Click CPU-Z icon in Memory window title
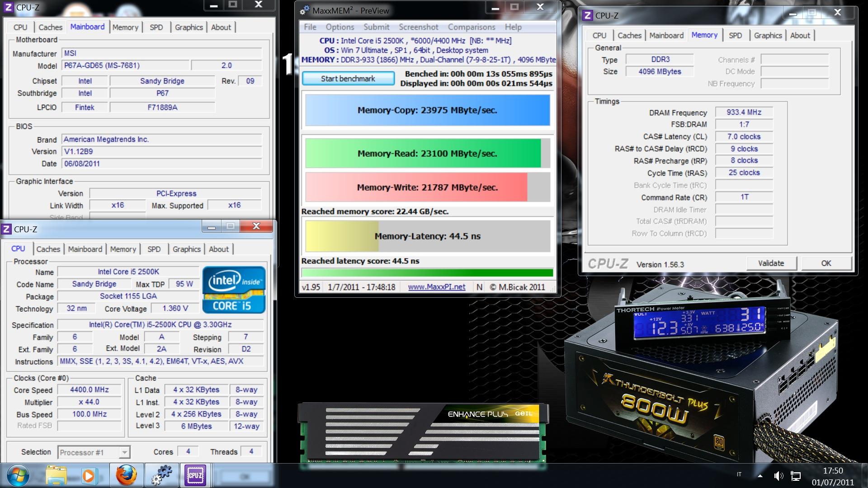 [x=587, y=15]
